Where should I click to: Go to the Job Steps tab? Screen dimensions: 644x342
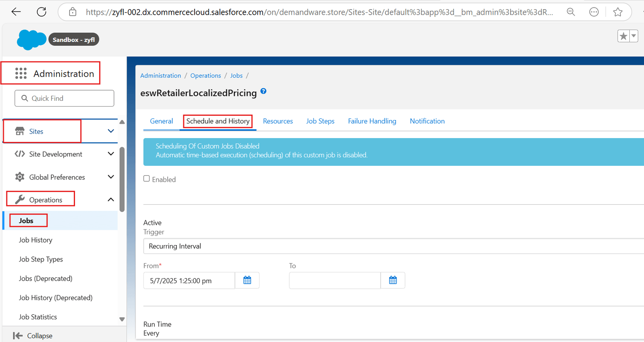[320, 121]
